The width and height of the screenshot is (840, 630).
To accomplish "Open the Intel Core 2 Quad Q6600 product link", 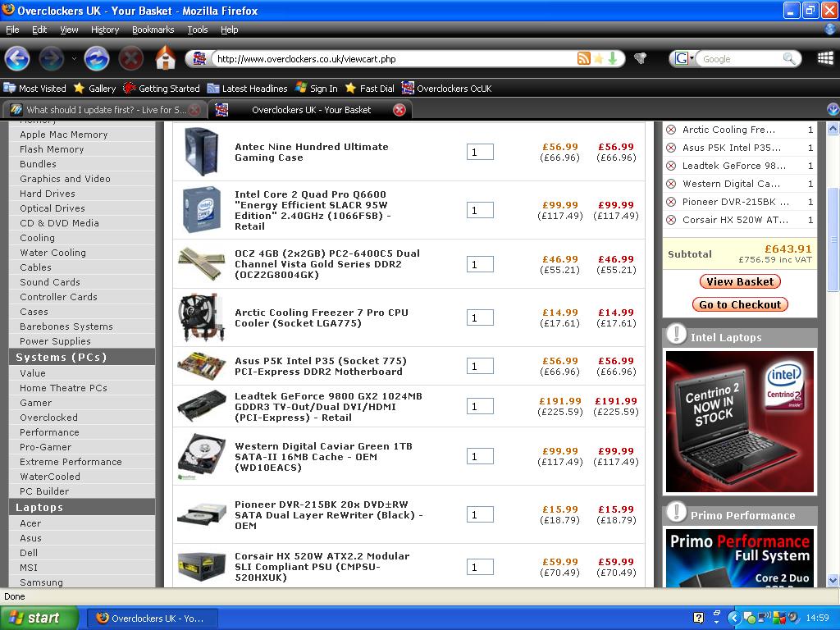I will [x=313, y=210].
